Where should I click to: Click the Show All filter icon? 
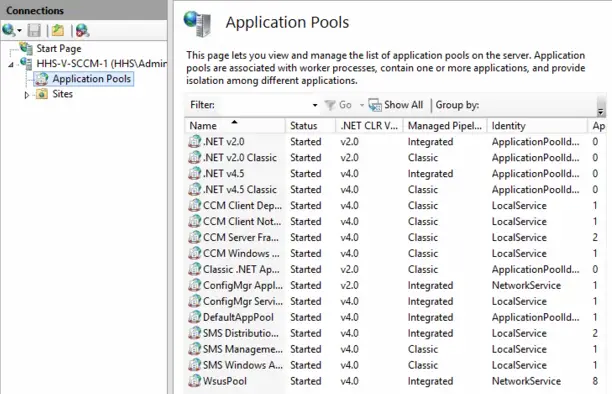point(375,105)
